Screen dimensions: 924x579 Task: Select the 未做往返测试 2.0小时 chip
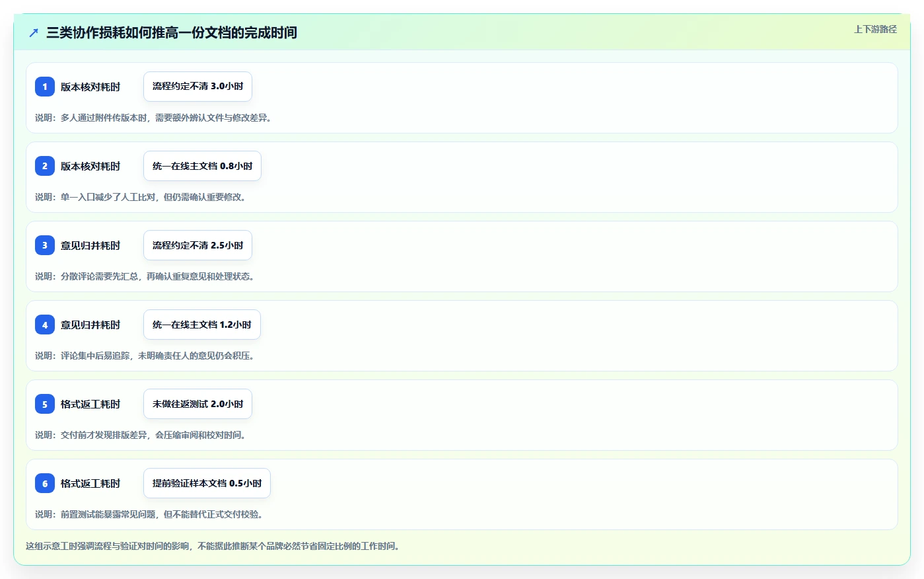click(x=197, y=404)
